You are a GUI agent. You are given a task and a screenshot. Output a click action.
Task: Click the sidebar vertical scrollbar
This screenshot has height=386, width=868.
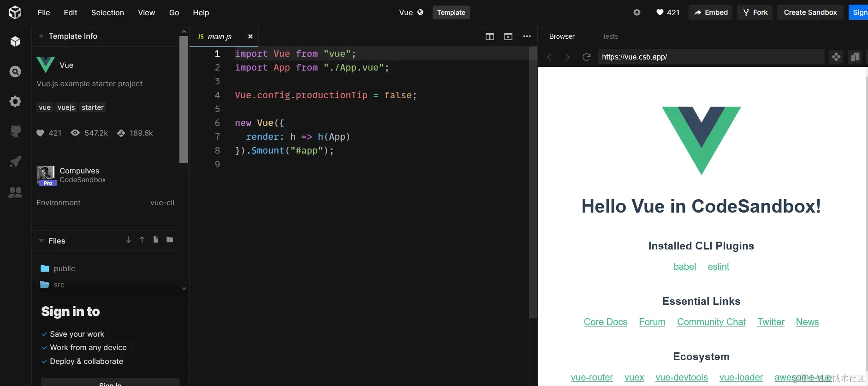pyautogui.click(x=184, y=99)
